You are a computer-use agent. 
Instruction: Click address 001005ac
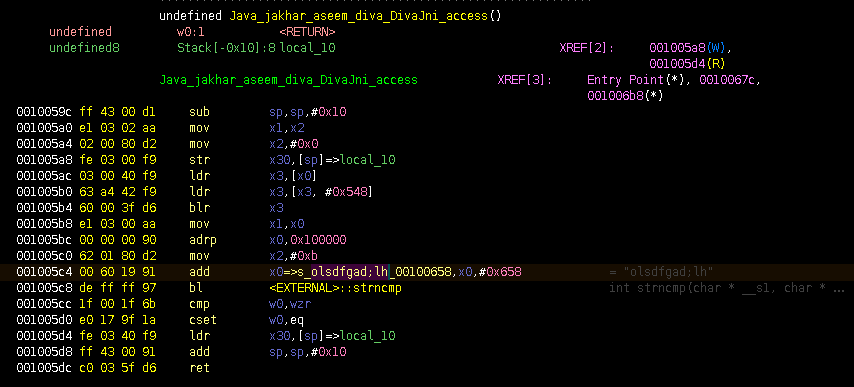(44, 176)
